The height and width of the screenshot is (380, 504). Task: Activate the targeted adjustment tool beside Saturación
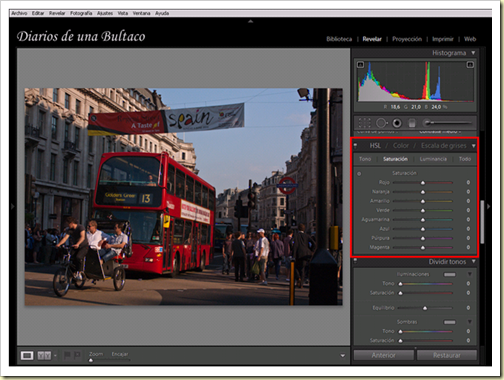tap(359, 174)
